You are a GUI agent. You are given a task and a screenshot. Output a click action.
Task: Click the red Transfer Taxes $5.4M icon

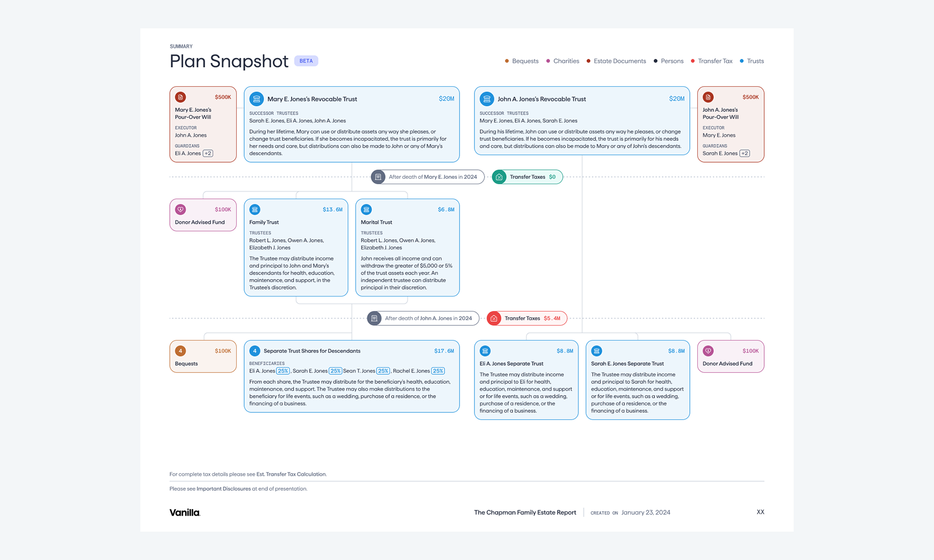[494, 318]
